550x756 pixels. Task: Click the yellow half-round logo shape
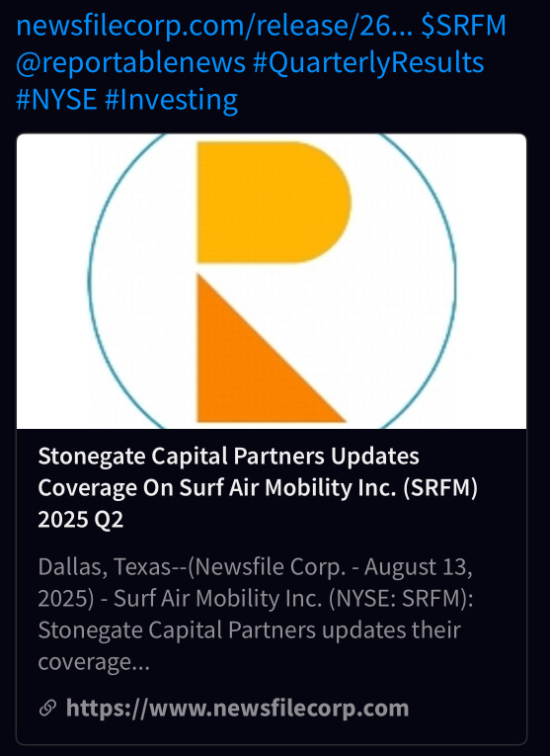point(275,203)
